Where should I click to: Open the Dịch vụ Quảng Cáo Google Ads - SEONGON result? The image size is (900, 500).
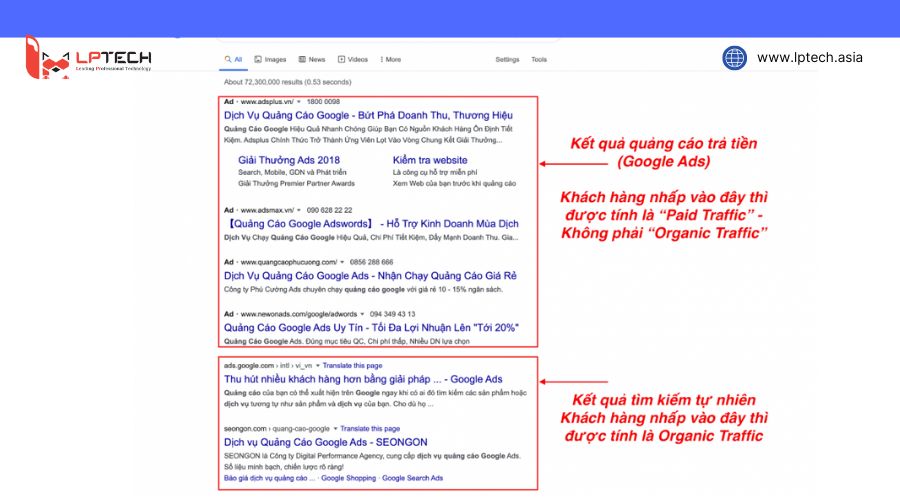pyautogui.click(x=325, y=442)
